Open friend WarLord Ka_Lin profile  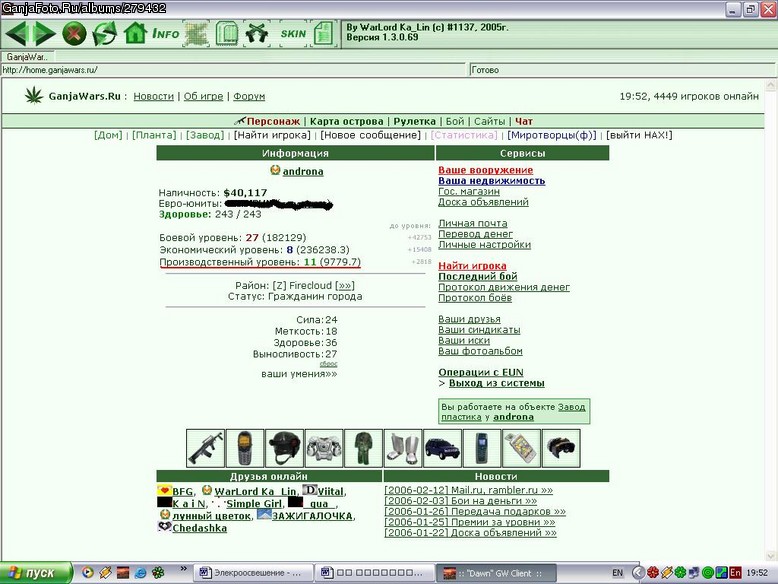(x=255, y=491)
